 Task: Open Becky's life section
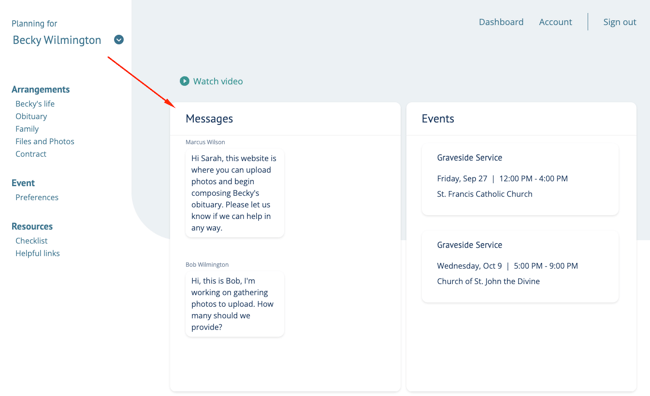[x=35, y=104]
